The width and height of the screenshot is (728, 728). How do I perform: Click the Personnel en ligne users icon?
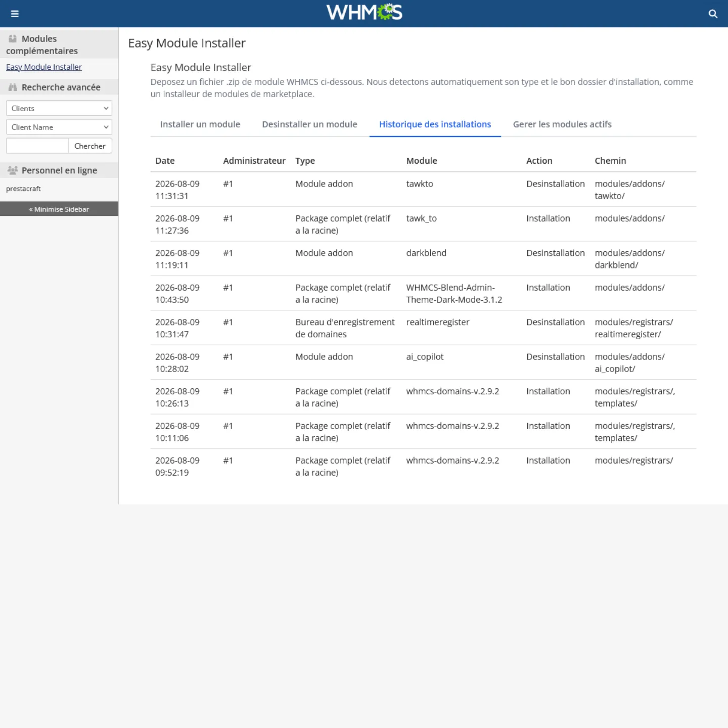[13, 170]
